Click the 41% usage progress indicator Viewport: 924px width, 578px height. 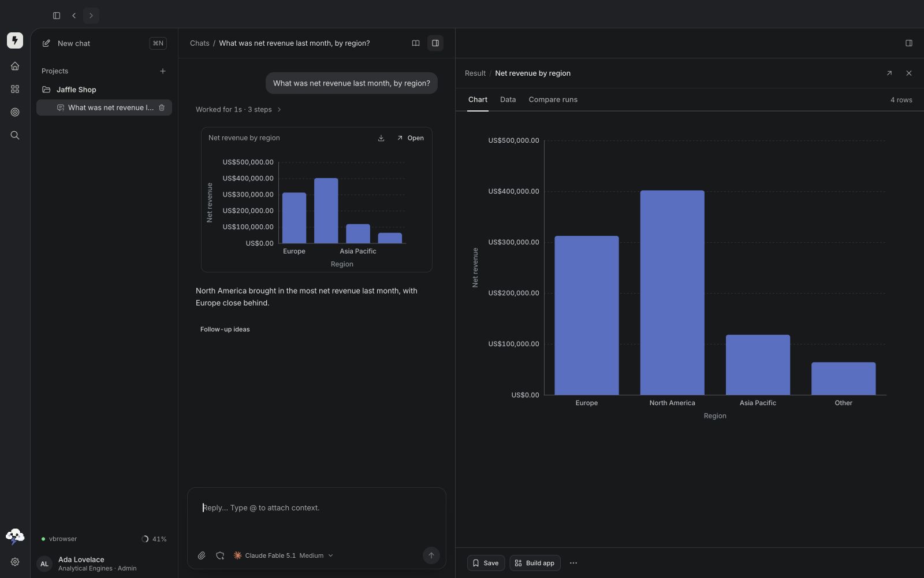154,539
